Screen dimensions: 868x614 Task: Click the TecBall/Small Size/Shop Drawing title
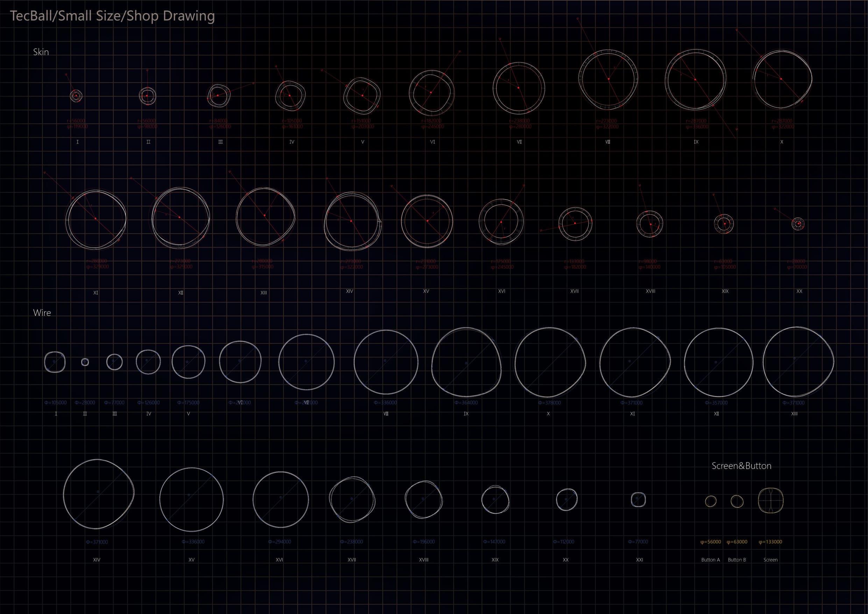[x=112, y=16]
